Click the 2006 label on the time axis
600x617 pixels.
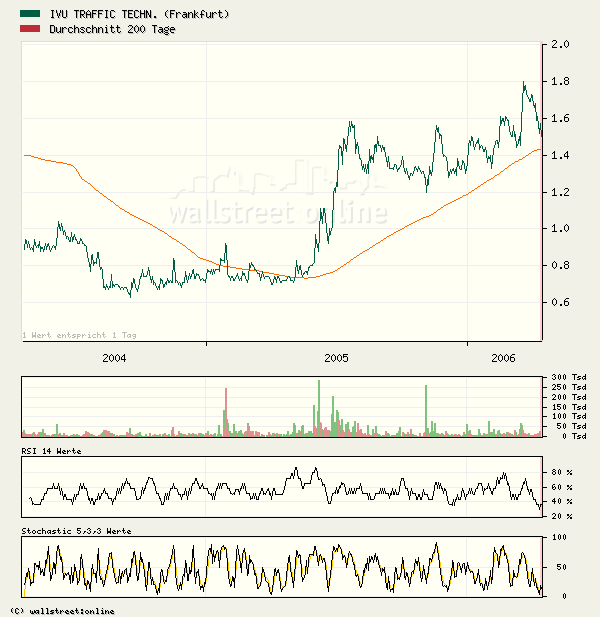tap(504, 357)
